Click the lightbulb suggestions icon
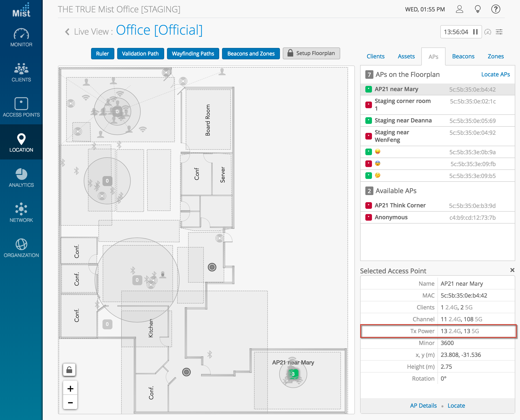The width and height of the screenshot is (520, 420). pos(478,9)
